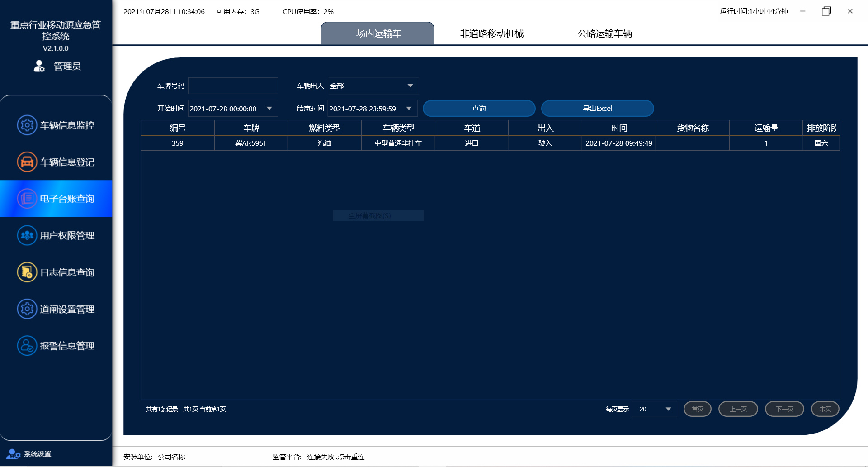Click 连接失败..点击重连 to reconnect
Image resolution: width=868 pixels, height=467 pixels.
tap(335, 457)
